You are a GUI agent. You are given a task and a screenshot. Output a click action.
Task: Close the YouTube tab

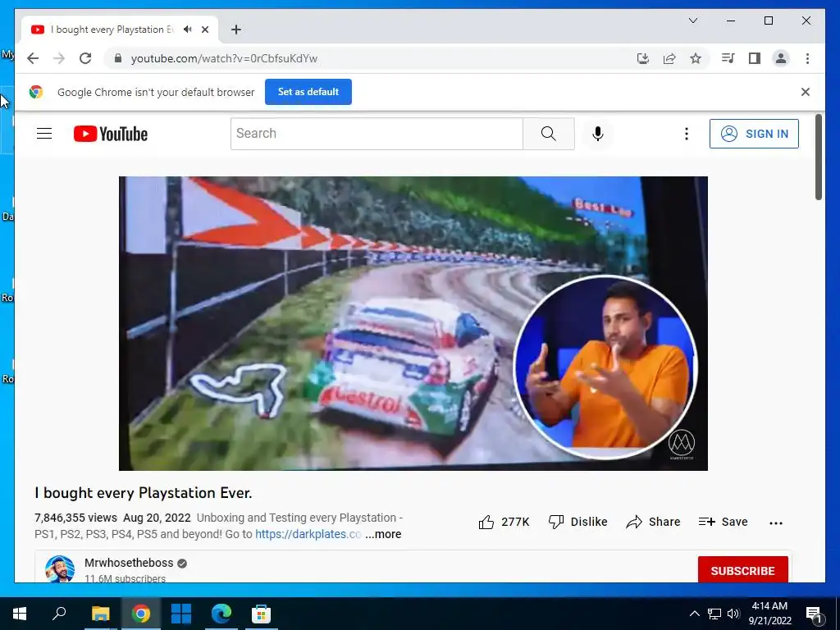pyautogui.click(x=204, y=30)
